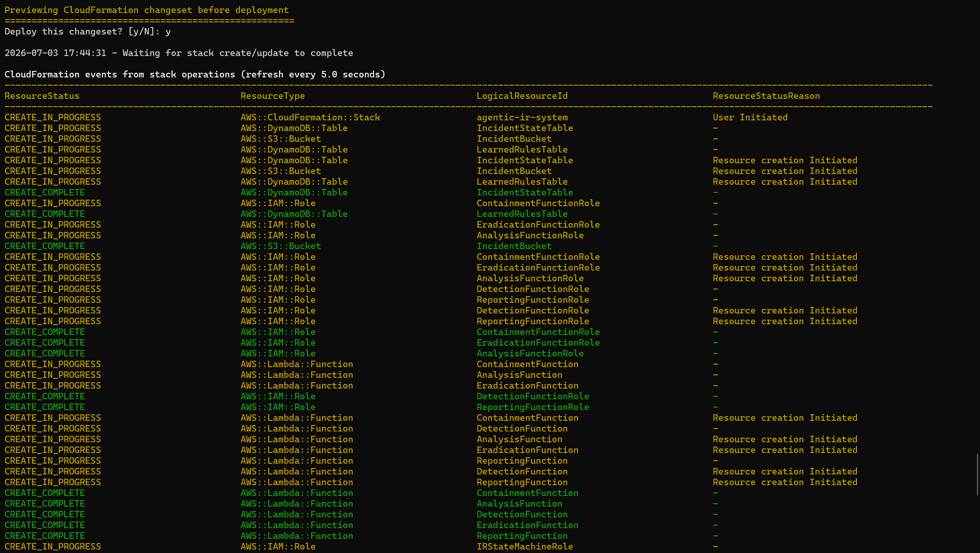Click the green ContainmentFunctionRole logical ID
The height and width of the screenshot is (553, 980).
(538, 332)
